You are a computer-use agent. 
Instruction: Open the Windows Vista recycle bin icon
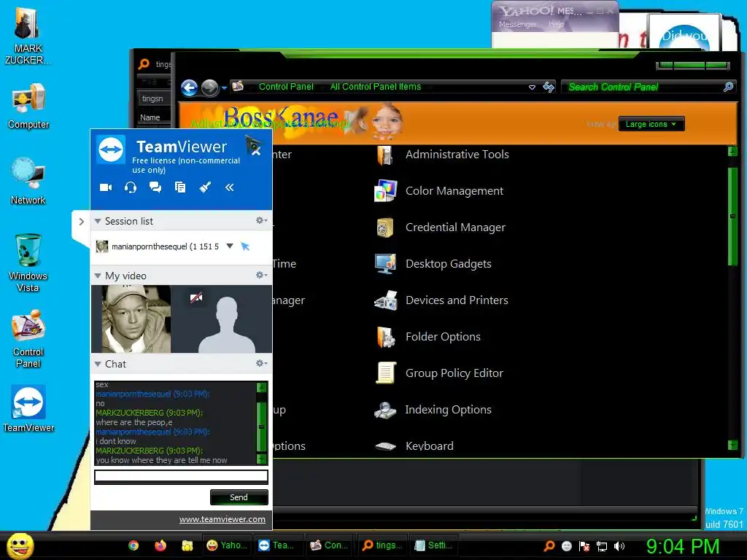(28, 262)
